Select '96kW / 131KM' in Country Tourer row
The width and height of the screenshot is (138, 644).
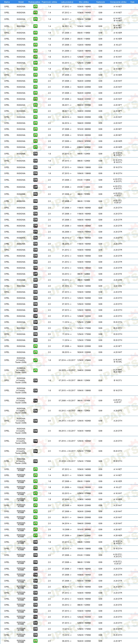pos(84,401)
